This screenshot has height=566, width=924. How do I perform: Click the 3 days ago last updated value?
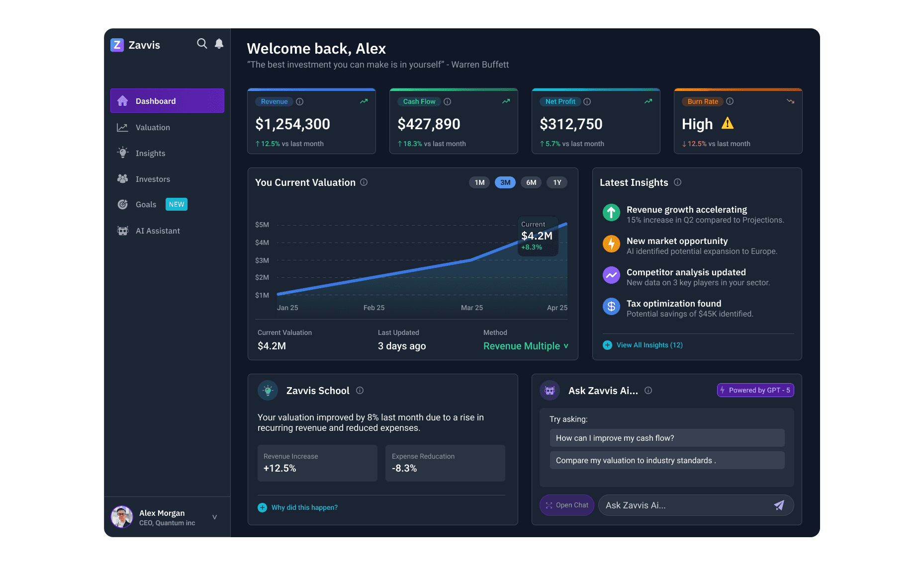pyautogui.click(x=402, y=346)
